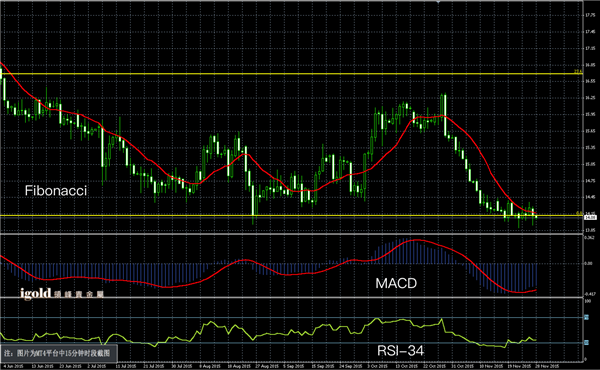Click the lower RSI level marker icon
Screen dimensions: 600x370
point(586,342)
